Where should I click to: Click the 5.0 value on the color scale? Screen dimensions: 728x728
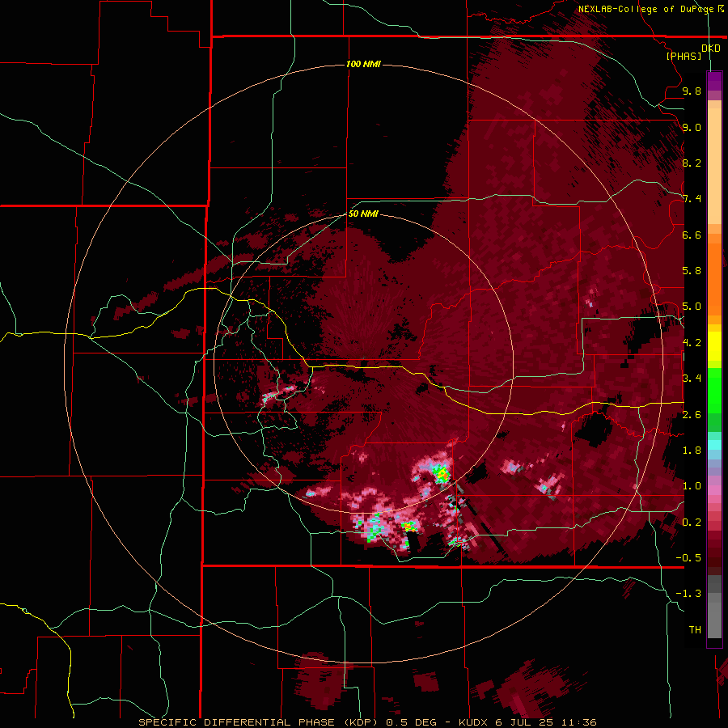692,307
